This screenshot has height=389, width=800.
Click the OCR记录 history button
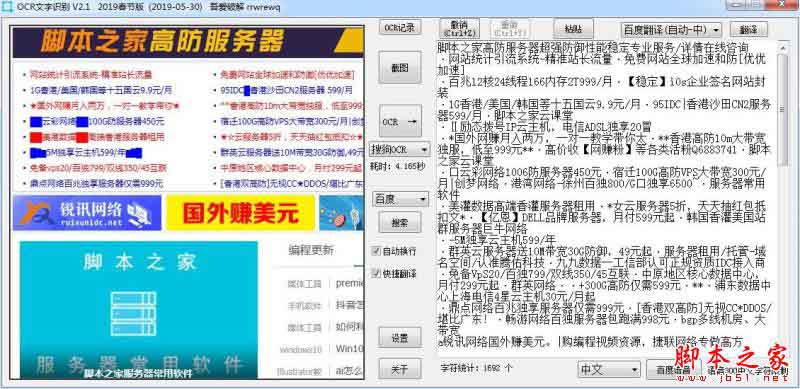(x=399, y=28)
